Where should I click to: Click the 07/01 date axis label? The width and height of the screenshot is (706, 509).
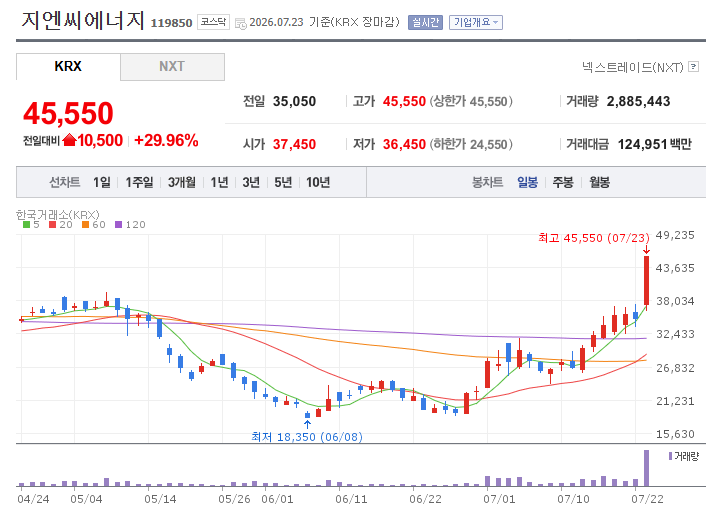(x=499, y=499)
